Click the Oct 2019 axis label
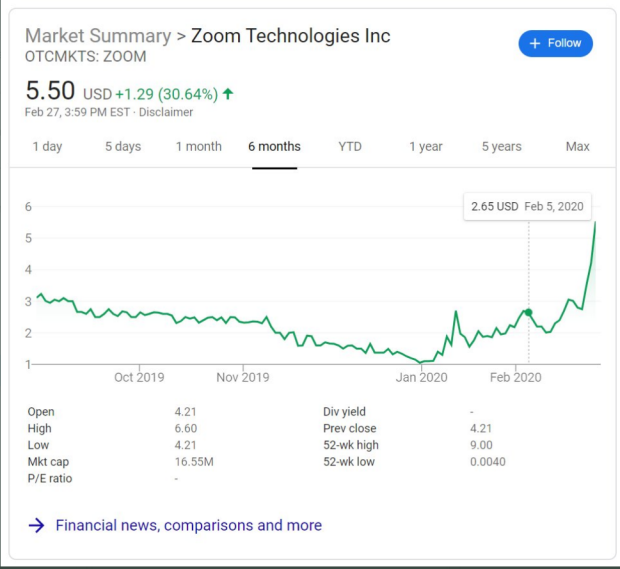The image size is (620, 569). [x=139, y=377]
